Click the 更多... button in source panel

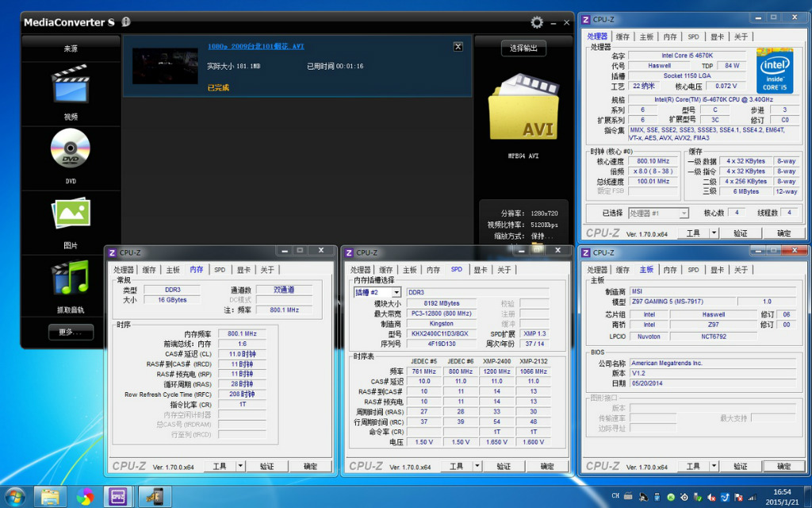click(x=71, y=332)
